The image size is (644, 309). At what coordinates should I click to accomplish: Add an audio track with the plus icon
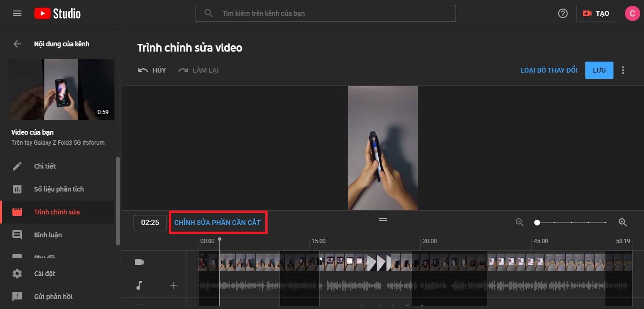pos(174,286)
